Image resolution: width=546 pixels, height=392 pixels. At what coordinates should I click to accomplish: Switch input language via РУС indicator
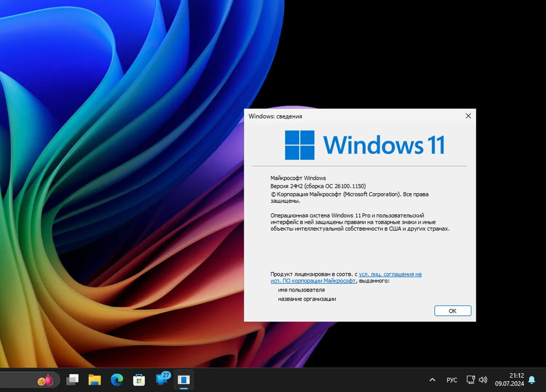pos(452,380)
